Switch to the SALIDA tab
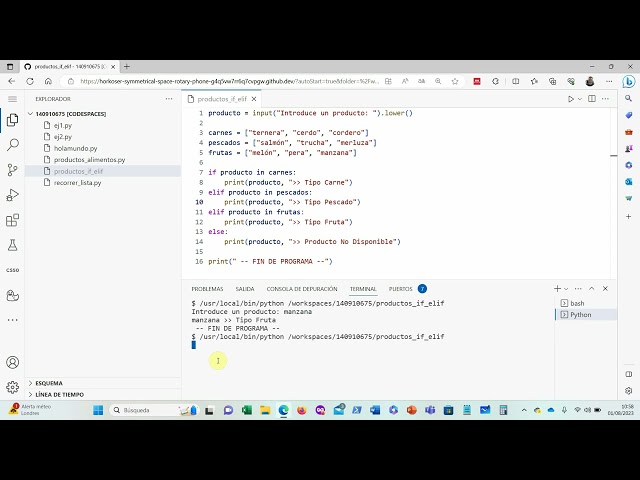The image size is (640, 480). 245,289
